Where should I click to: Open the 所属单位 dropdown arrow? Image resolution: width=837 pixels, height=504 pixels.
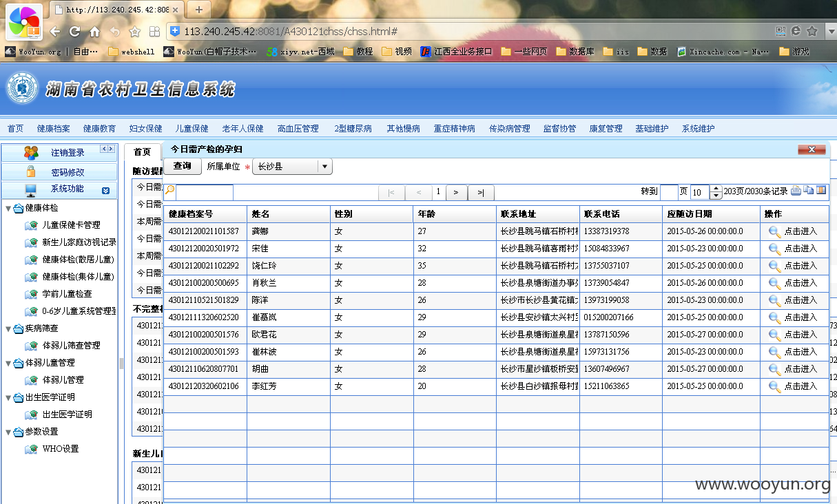pyautogui.click(x=325, y=167)
